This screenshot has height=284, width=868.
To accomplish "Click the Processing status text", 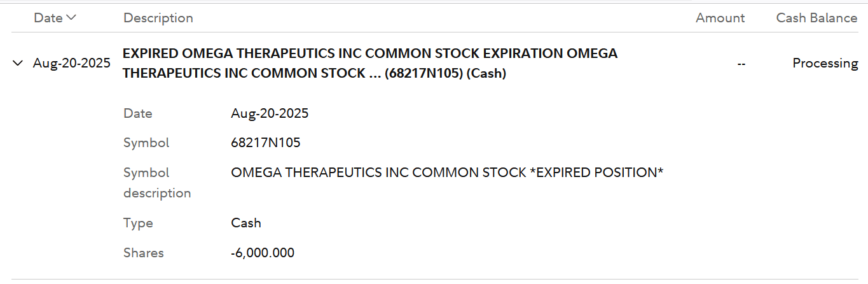I will tap(825, 63).
